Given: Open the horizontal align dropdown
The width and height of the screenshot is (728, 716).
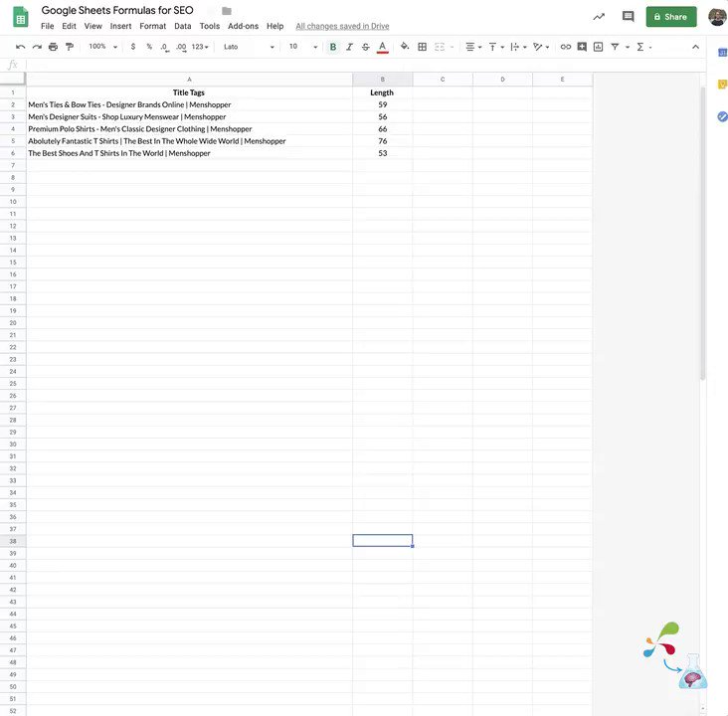Looking at the screenshot, I should tap(473, 47).
